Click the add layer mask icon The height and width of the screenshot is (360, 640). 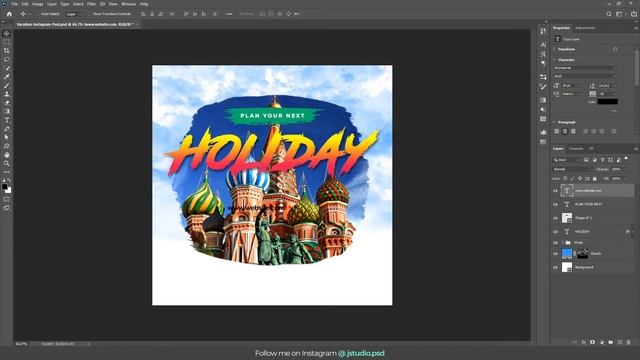point(593,342)
